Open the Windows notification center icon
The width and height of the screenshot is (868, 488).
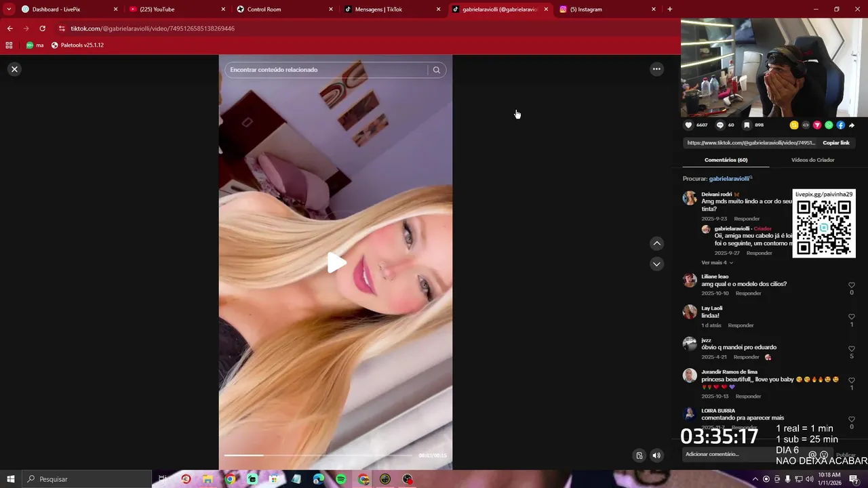click(x=854, y=479)
